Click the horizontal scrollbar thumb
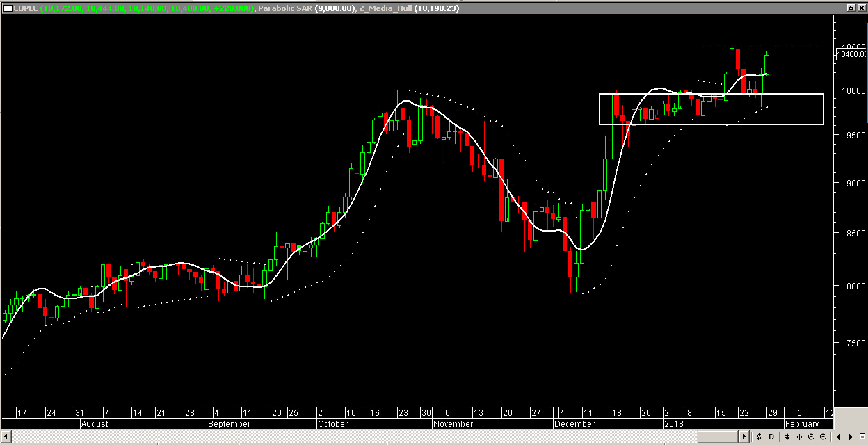 pos(717,436)
